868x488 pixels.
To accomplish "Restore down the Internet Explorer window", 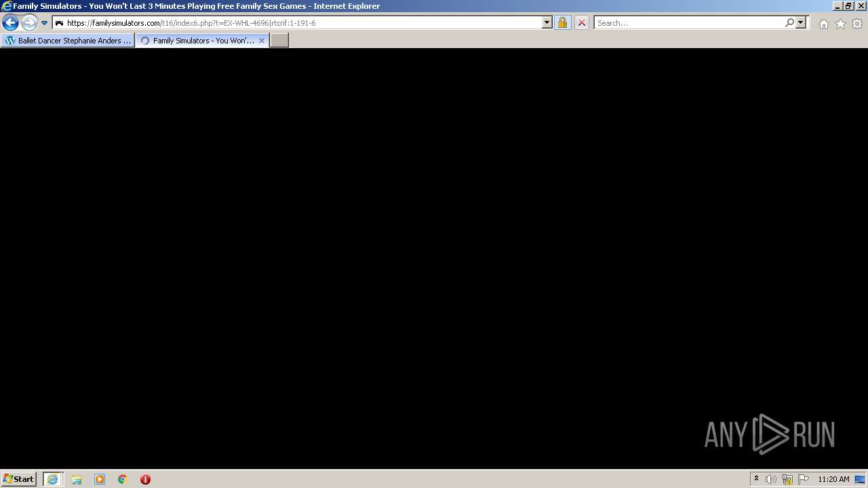I will (848, 6).
